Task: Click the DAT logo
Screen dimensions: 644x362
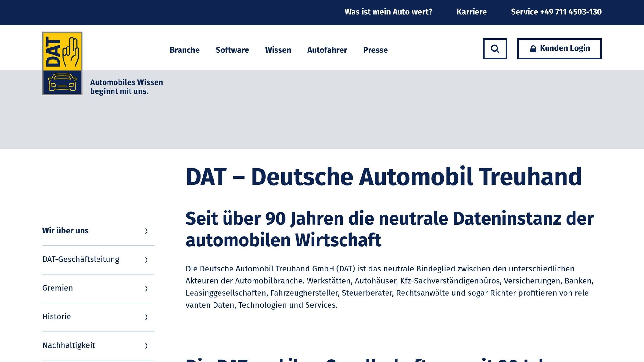Action: point(62,62)
